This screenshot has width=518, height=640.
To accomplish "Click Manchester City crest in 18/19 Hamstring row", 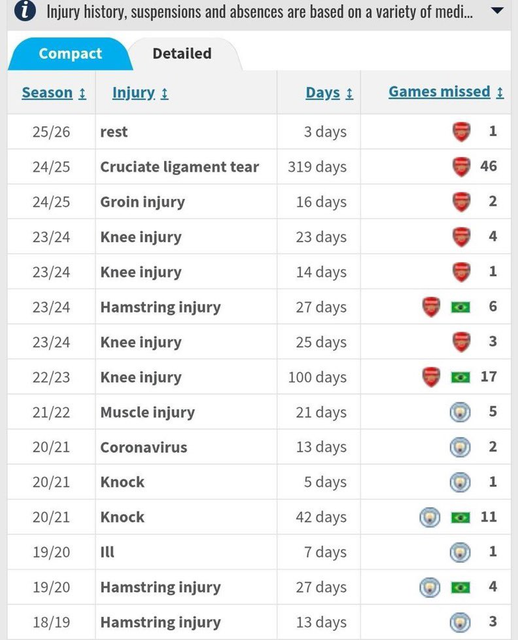I will click(460, 623).
